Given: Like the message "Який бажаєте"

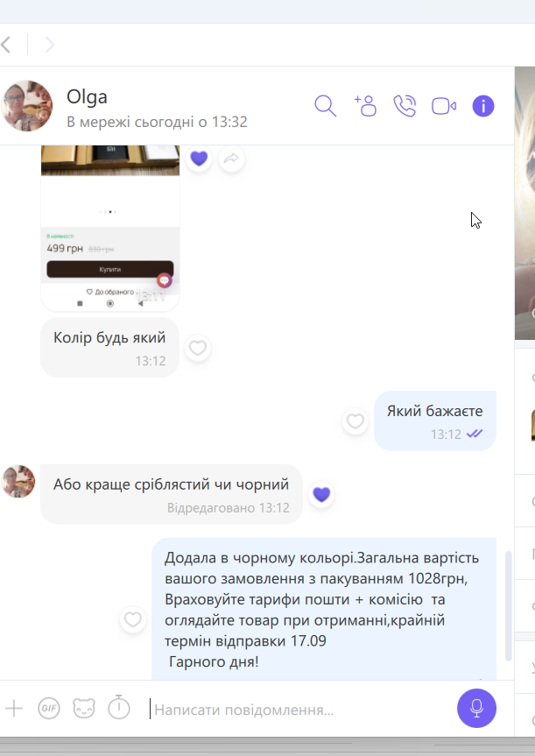Looking at the screenshot, I should 355,420.
